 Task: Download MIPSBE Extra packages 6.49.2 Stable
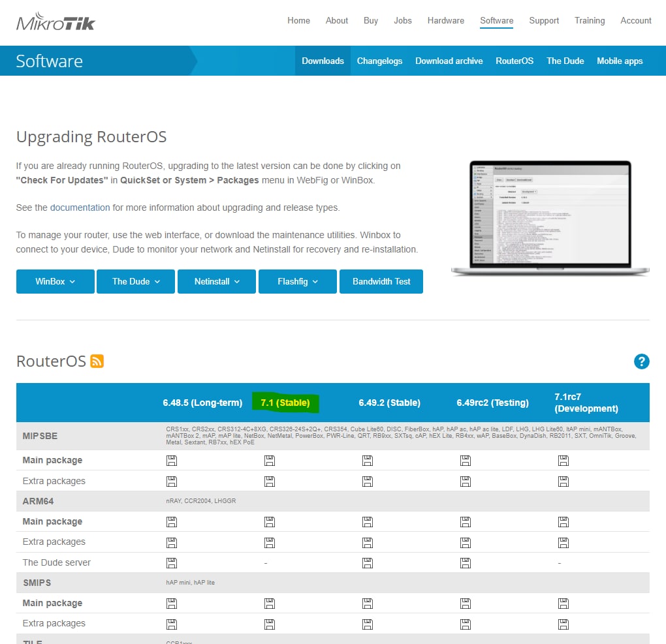click(x=368, y=482)
